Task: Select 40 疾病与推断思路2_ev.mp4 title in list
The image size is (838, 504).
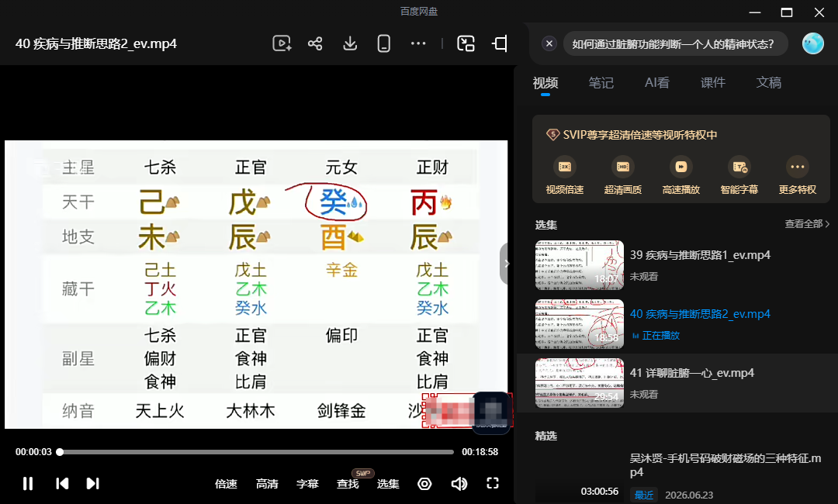Action: tap(700, 314)
